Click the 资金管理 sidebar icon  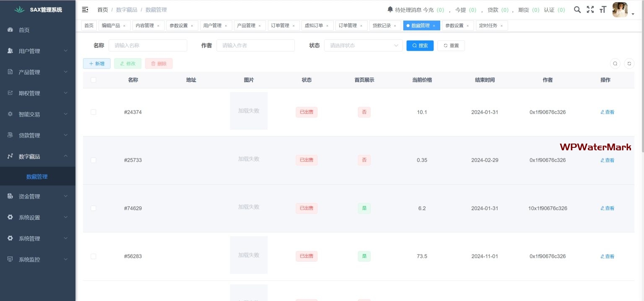tap(10, 196)
